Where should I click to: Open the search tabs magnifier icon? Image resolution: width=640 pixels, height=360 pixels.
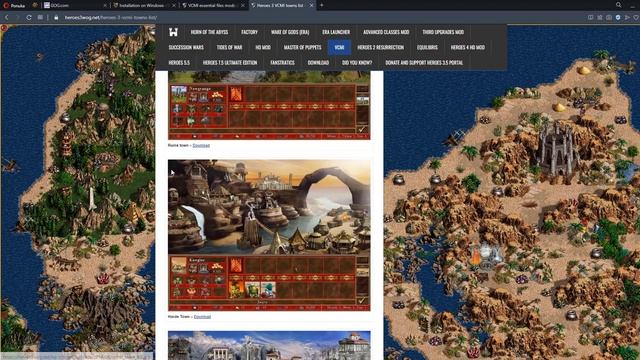[618, 5]
